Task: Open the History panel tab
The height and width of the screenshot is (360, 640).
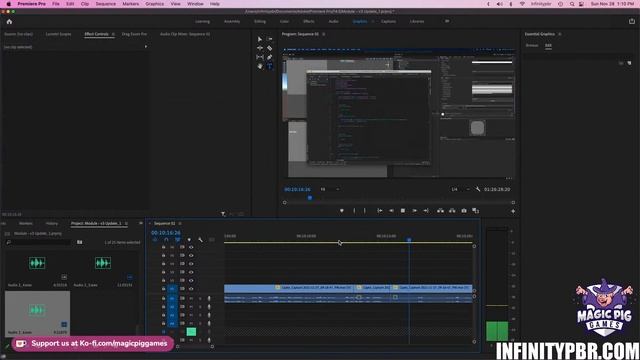Action: pyautogui.click(x=52, y=224)
